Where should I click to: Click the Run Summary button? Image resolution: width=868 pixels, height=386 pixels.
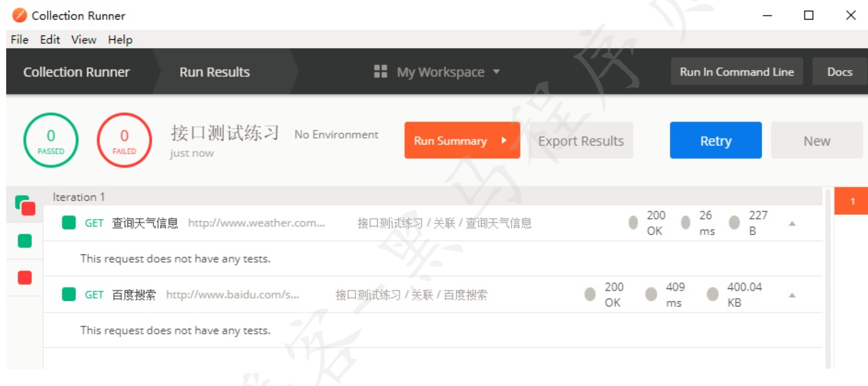462,140
